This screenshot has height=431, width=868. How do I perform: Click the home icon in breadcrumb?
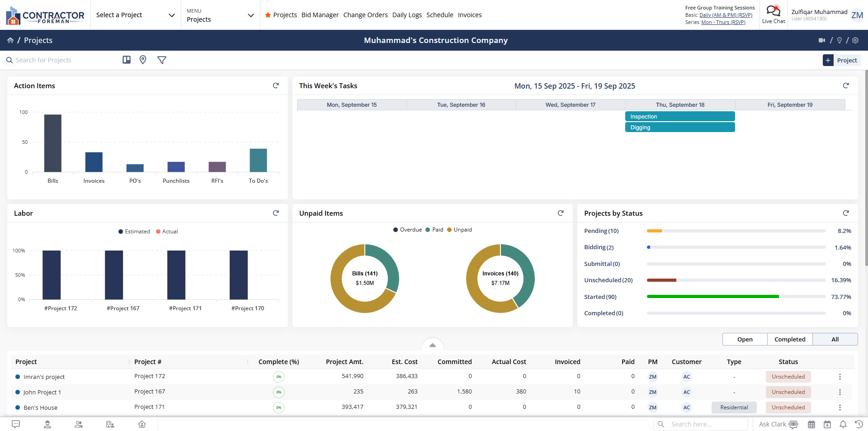10,40
